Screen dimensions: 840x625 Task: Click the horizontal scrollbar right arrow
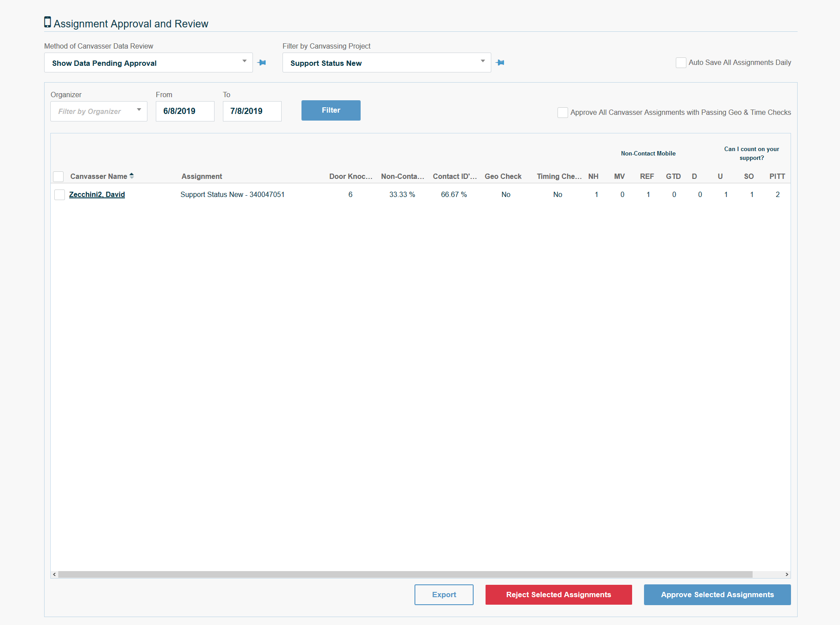pos(787,574)
